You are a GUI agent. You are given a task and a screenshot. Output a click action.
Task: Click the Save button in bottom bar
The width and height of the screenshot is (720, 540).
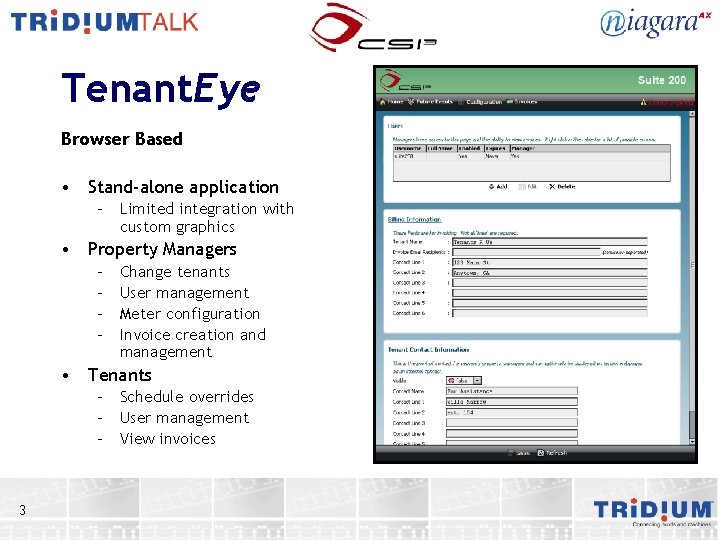518,453
